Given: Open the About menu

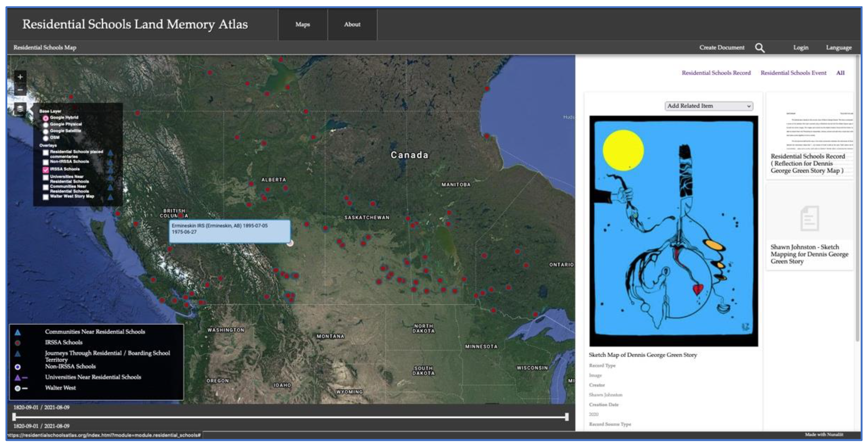Looking at the screenshot, I should 352,24.
